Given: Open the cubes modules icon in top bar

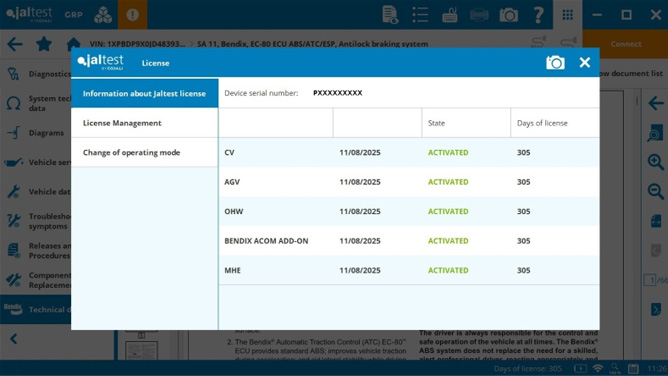Looking at the screenshot, I should 103,14.
